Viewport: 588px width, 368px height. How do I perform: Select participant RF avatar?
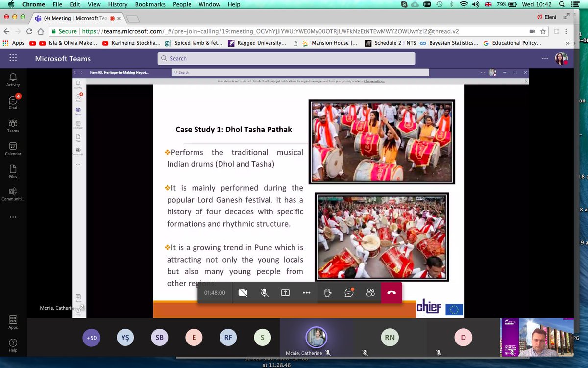[228, 338]
